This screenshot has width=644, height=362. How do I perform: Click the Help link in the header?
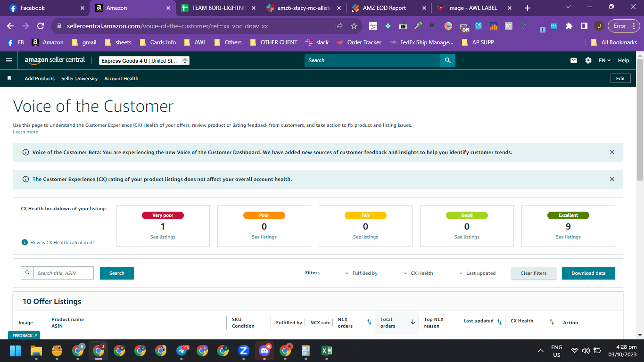623,60
